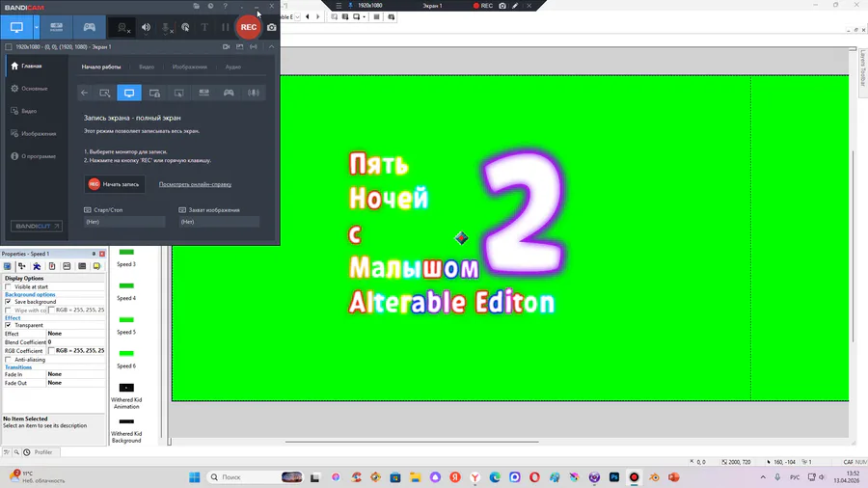The image size is (868, 488).
Task: Open Effect value None dropdown
Action: tap(76, 334)
